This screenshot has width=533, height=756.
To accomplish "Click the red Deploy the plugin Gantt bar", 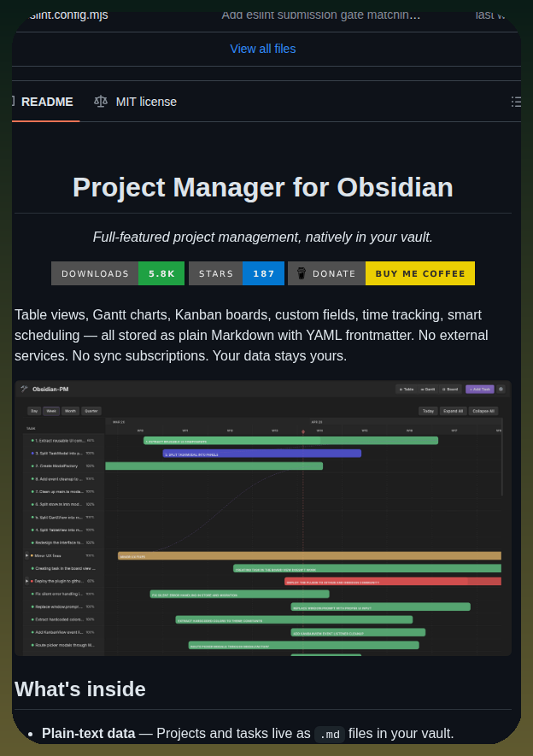I will pyautogui.click(x=393, y=582).
